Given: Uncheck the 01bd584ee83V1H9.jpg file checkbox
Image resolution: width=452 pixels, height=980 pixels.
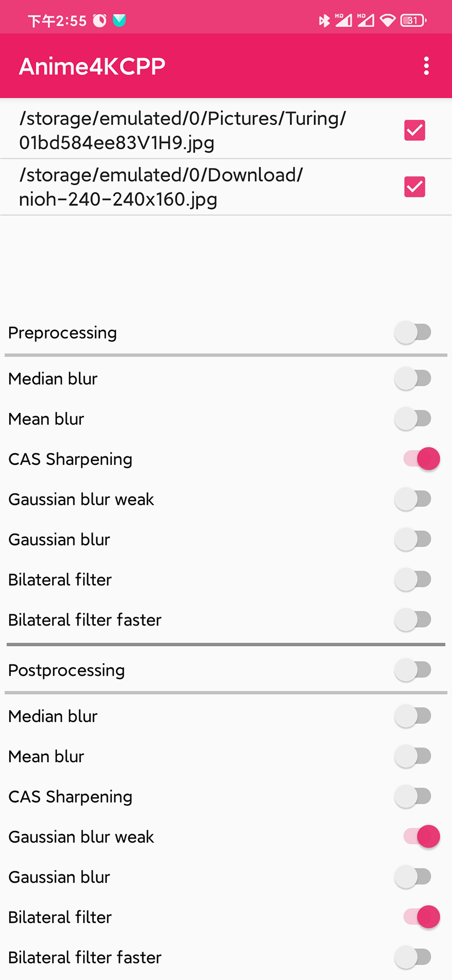Looking at the screenshot, I should (415, 131).
